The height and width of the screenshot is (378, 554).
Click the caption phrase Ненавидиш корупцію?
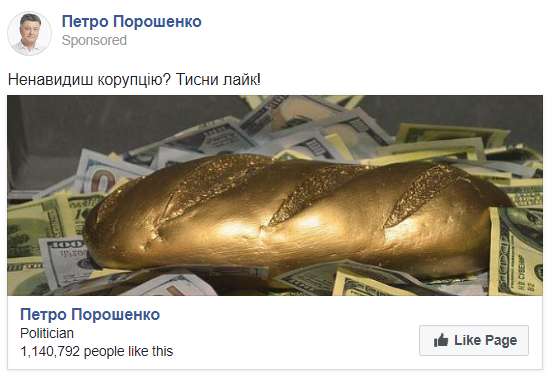(89, 79)
